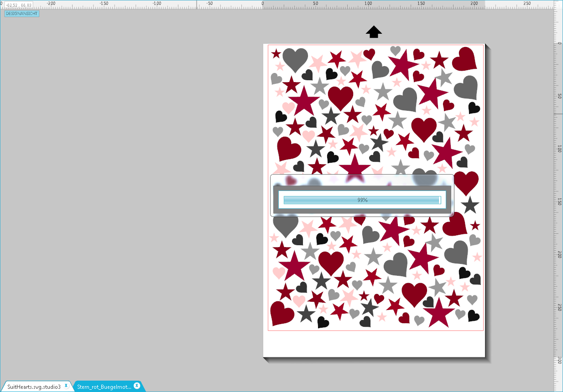Click the horizontal ruler at the 100 mark
The height and width of the screenshot is (392, 563).
point(368,4)
